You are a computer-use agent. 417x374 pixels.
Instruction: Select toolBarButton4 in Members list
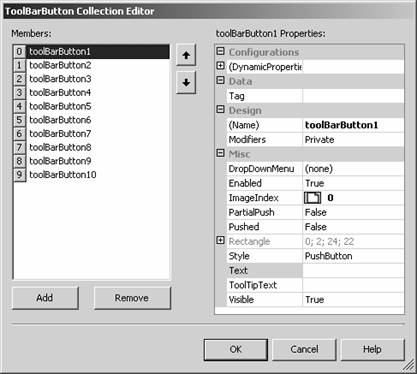tap(98, 93)
